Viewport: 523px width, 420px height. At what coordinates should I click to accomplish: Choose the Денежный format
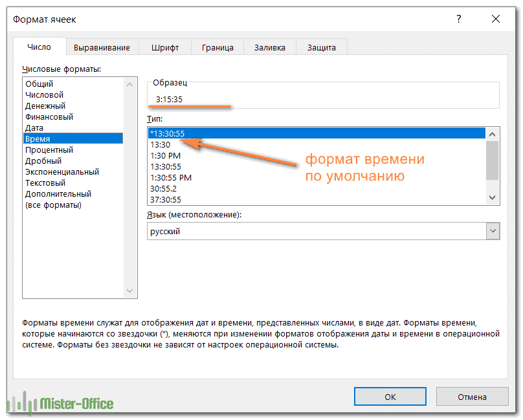pyautogui.click(x=73, y=106)
